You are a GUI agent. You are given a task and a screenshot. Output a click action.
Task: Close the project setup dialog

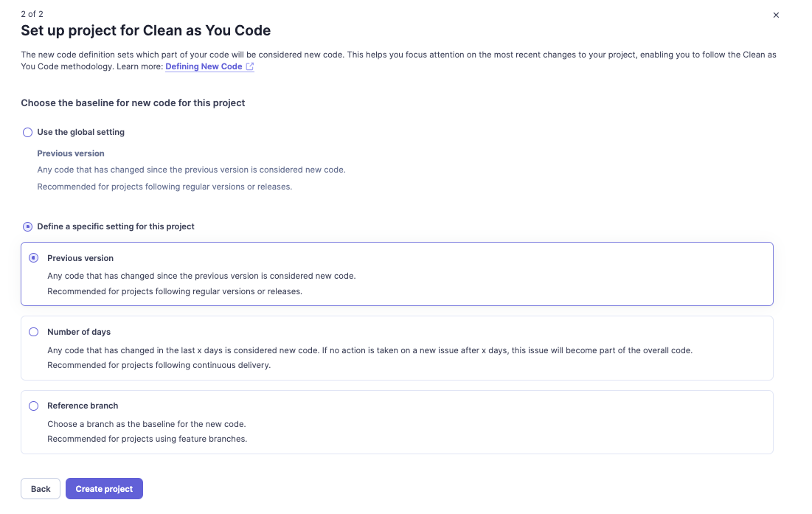[775, 15]
